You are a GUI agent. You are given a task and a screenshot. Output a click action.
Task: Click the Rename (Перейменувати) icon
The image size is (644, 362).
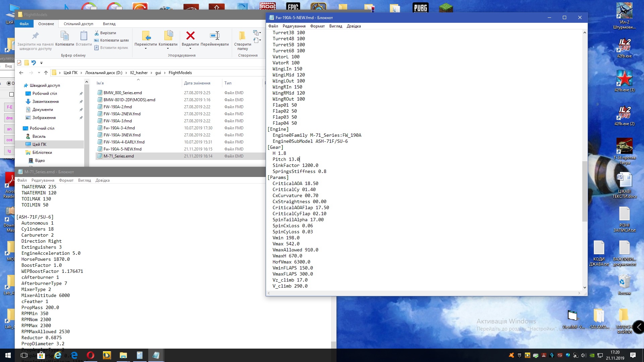[x=214, y=36]
